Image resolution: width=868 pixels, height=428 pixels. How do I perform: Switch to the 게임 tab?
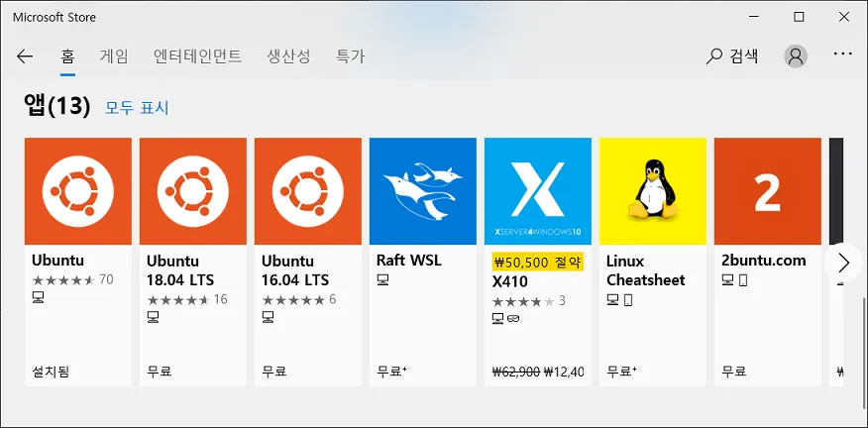[x=114, y=55]
